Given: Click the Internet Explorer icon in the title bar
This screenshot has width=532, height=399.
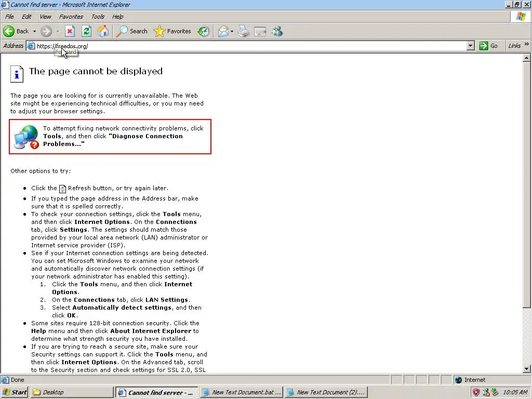Looking at the screenshot, I should coord(5,4).
